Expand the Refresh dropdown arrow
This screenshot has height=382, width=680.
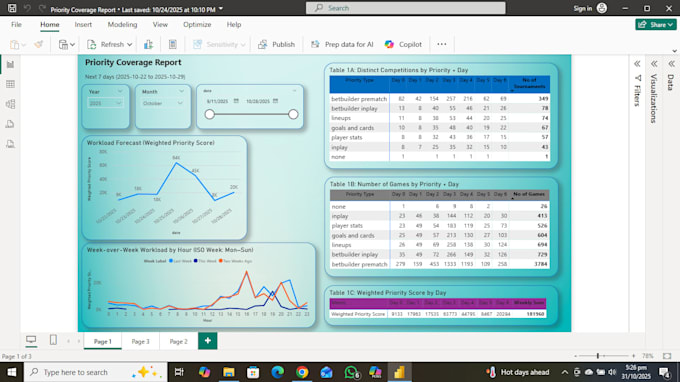point(129,45)
